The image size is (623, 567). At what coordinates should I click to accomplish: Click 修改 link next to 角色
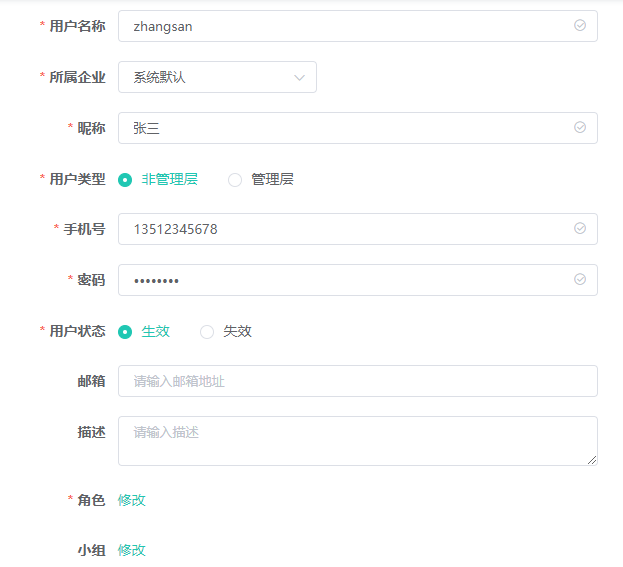coord(132,500)
